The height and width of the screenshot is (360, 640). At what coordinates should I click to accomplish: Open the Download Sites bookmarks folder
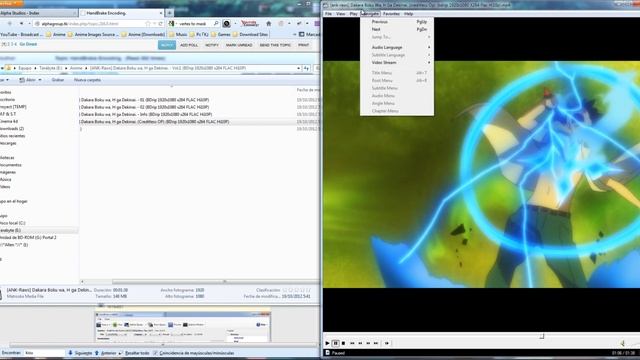(x=251, y=35)
